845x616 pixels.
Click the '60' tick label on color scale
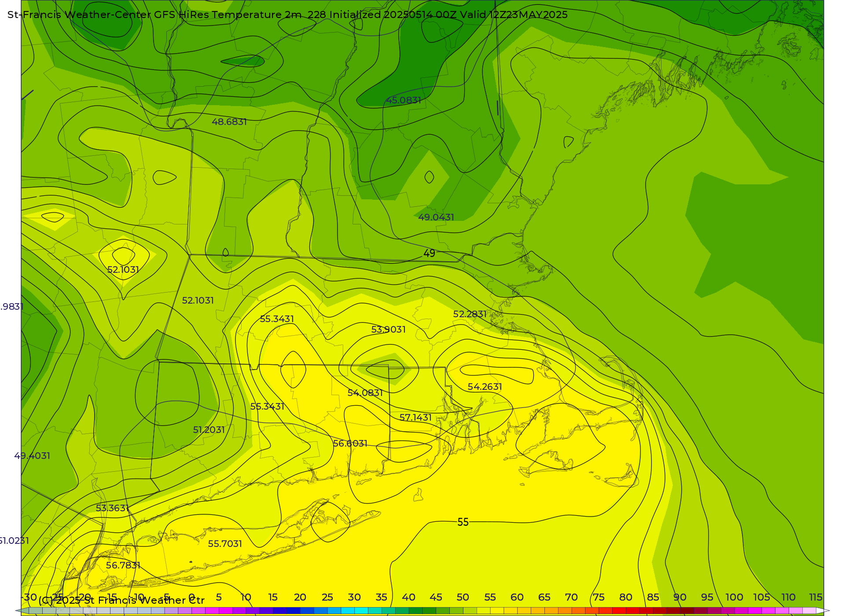[517, 598]
